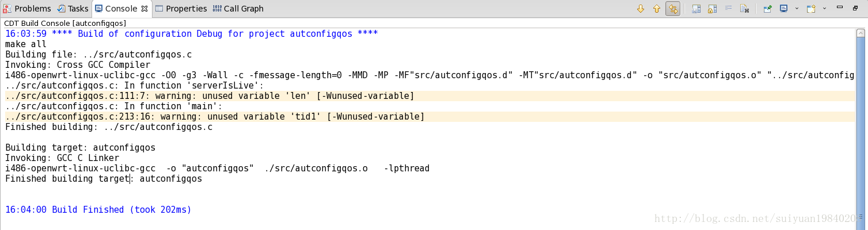Toggle Show Error in Editor button
Viewport: 868px width, 230px height.
673,9
